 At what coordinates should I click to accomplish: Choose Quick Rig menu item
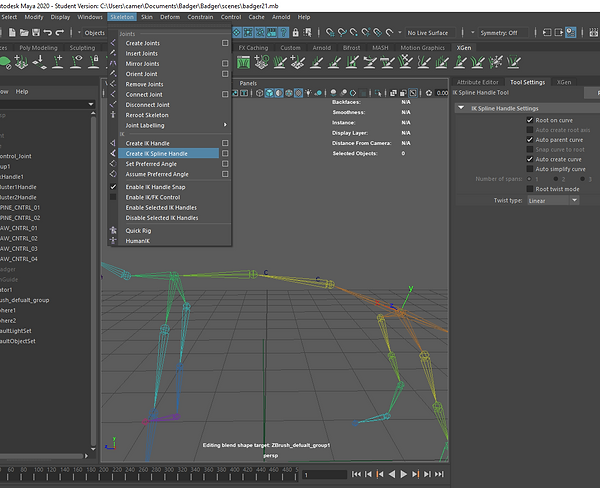click(x=138, y=230)
